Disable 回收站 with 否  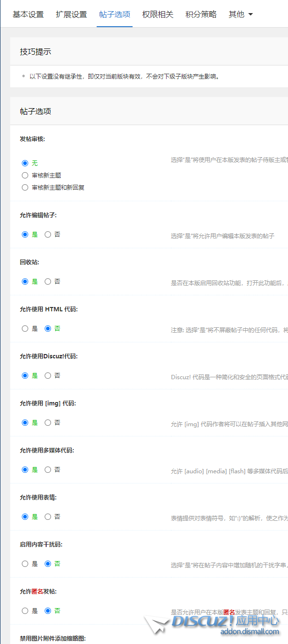48,282
